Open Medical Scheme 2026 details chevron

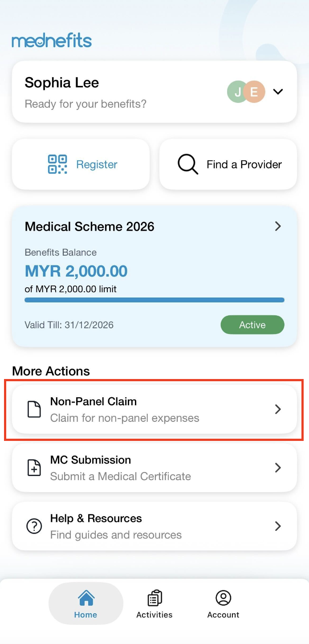(278, 226)
